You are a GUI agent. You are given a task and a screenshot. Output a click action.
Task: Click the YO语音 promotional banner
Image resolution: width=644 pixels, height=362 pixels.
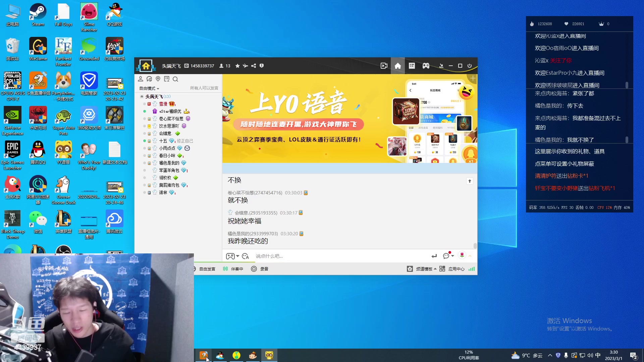click(350, 118)
